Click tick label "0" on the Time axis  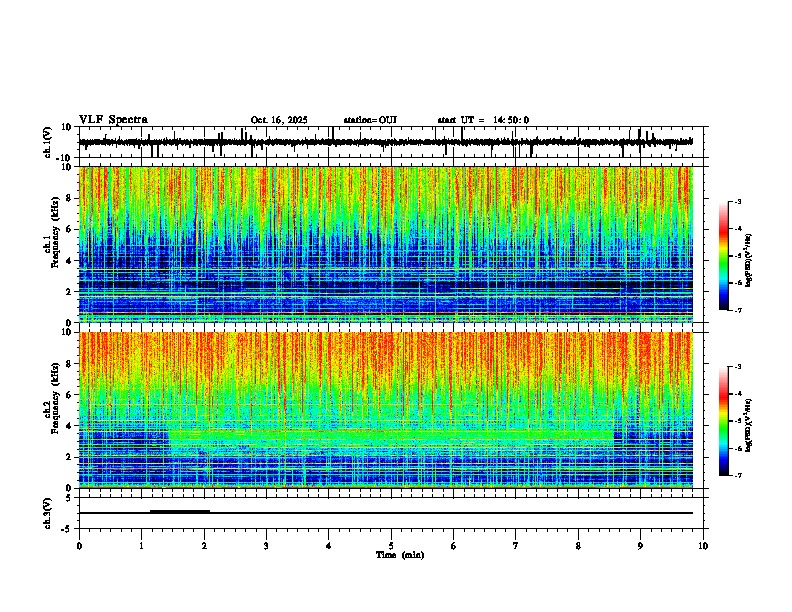79,546
